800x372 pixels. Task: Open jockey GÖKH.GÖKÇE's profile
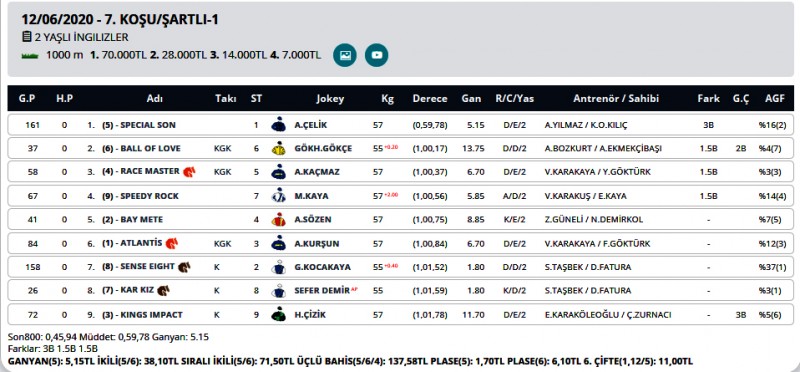click(323, 148)
